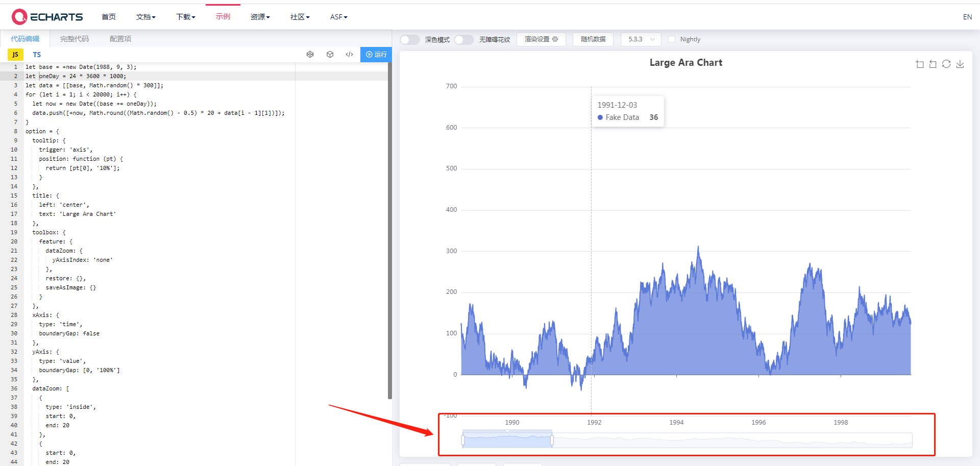Click code line 'boundaryGap: false'
980x466 pixels.
(x=69, y=333)
